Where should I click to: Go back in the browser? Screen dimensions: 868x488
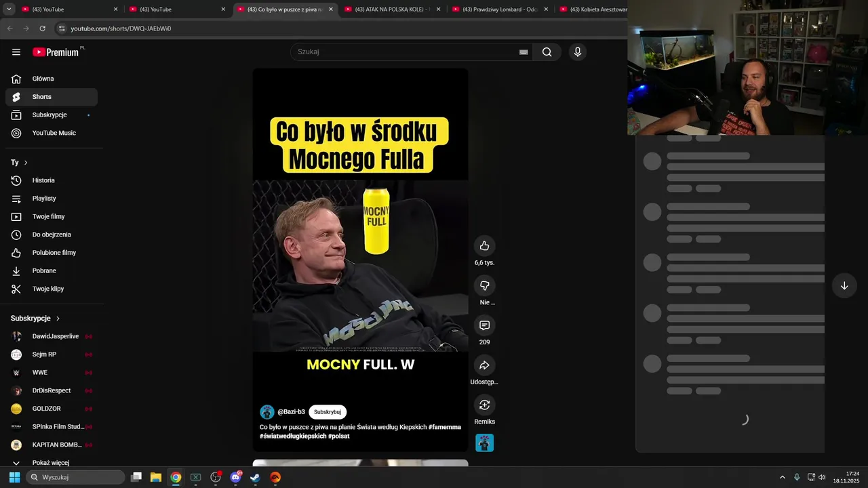pyautogui.click(x=9, y=28)
